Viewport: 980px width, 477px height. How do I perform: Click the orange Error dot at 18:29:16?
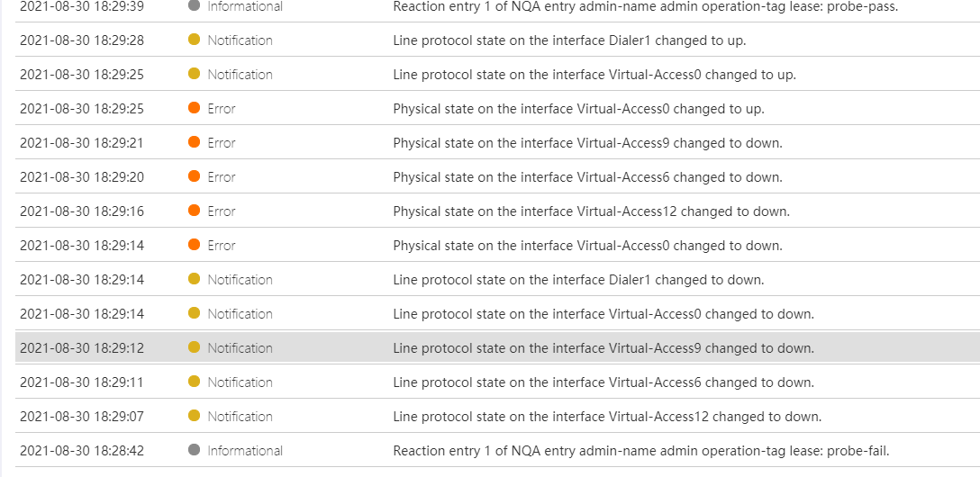point(194,211)
